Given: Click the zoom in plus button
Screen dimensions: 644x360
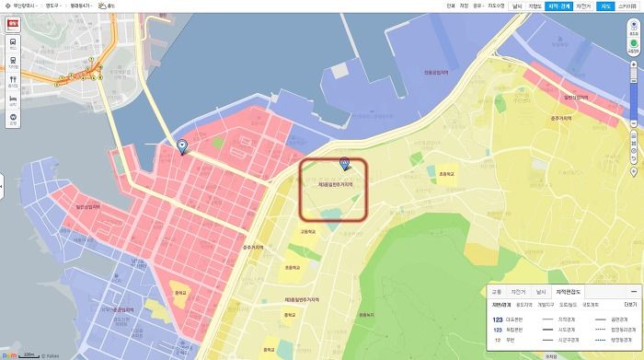Looking at the screenshot, I should [x=633, y=65].
